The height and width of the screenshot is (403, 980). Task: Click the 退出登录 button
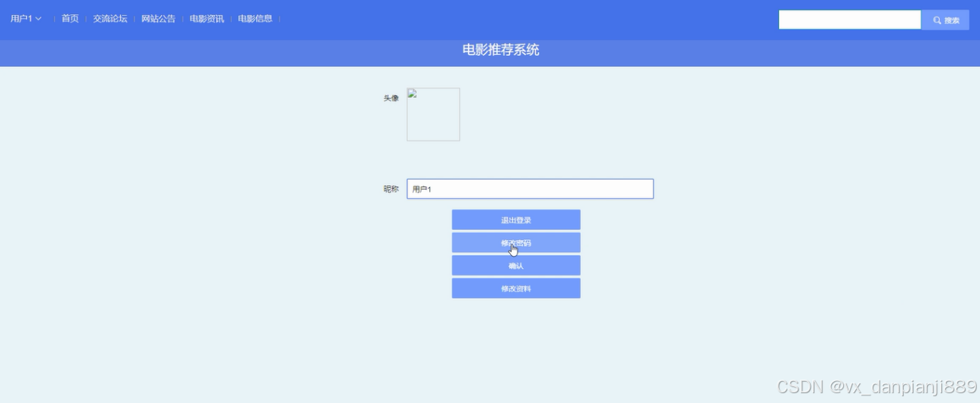tap(516, 220)
